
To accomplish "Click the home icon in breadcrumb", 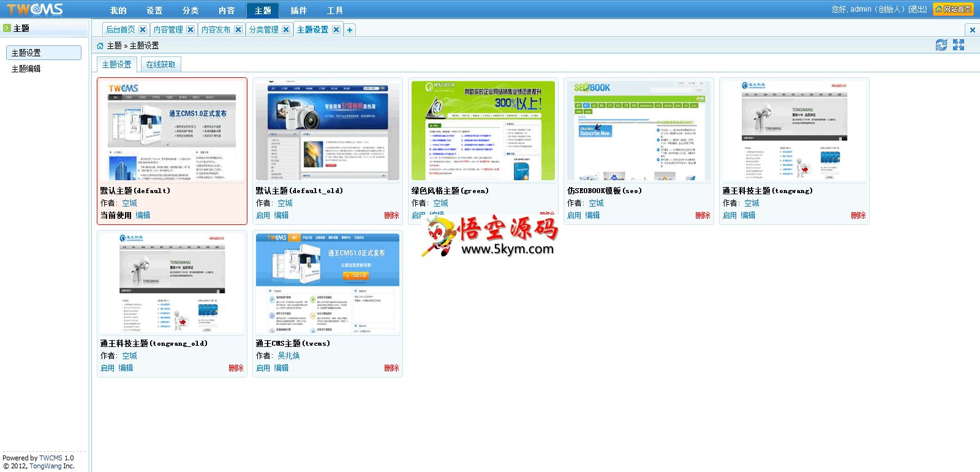I will 100,45.
